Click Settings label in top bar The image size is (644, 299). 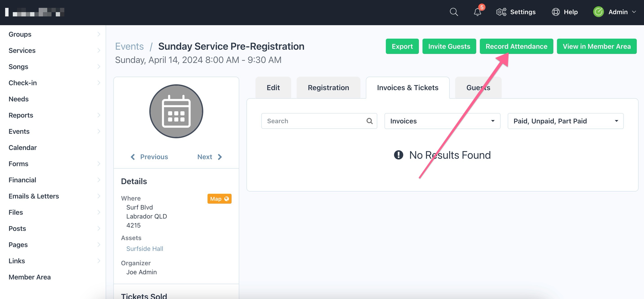[523, 12]
